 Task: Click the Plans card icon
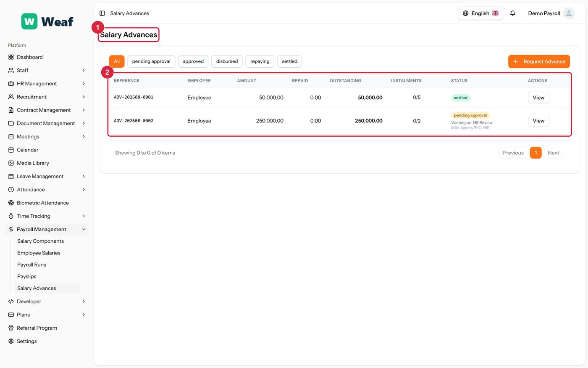(11, 315)
